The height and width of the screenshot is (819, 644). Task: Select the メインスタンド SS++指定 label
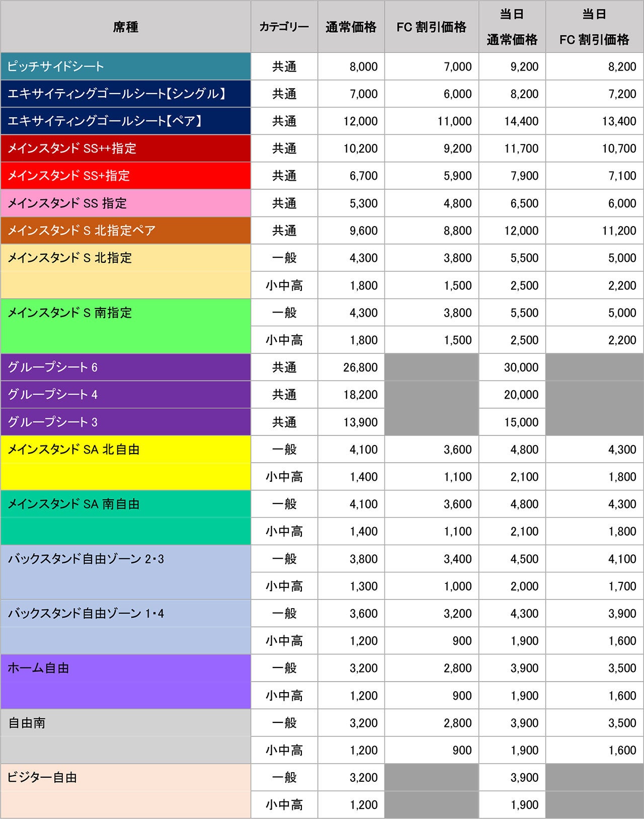click(x=126, y=148)
